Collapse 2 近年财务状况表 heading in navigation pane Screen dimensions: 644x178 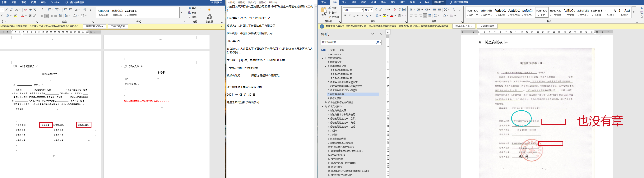pos(326,66)
